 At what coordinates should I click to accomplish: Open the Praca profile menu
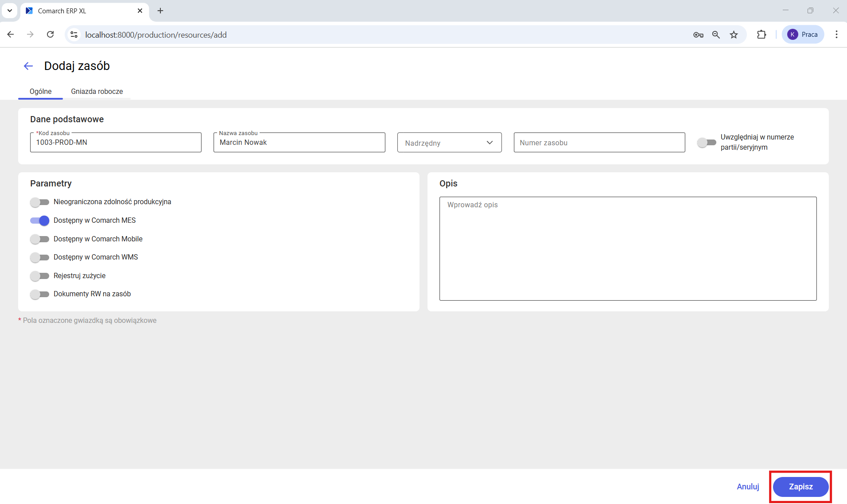[803, 35]
